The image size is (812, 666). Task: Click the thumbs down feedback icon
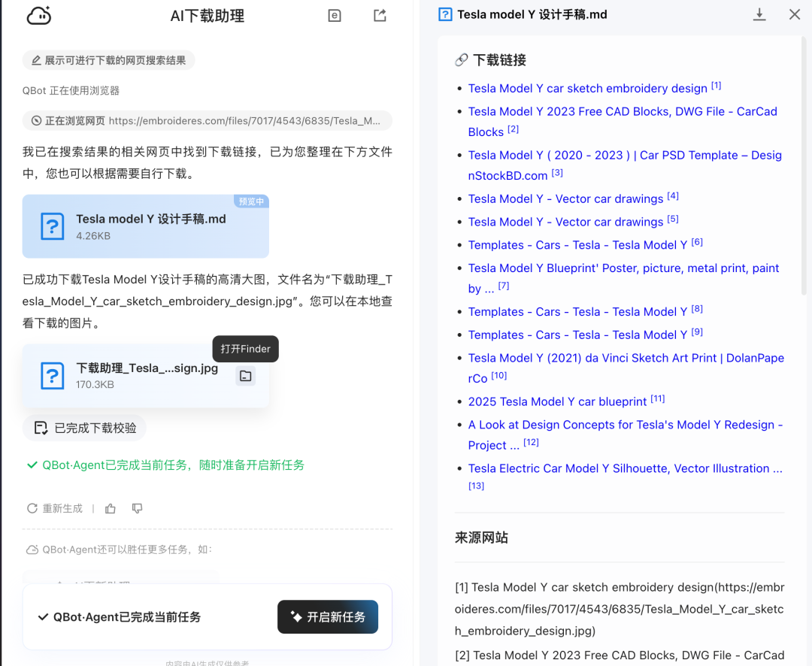[x=137, y=508]
